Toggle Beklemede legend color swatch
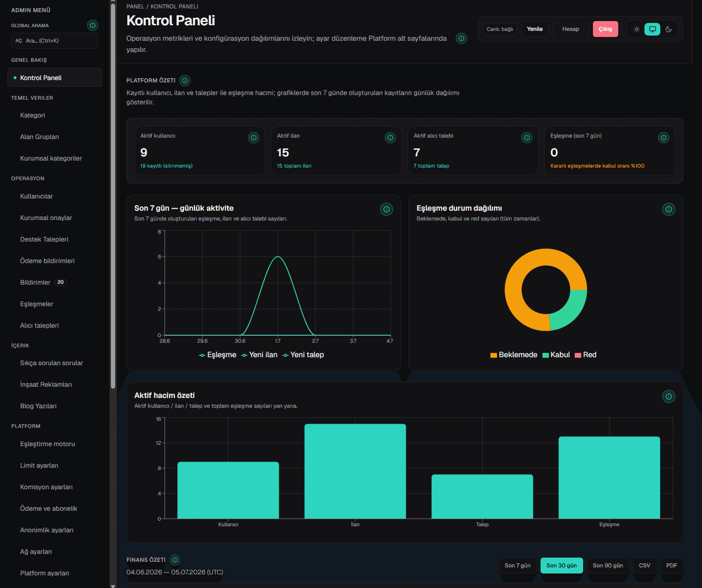 point(493,355)
